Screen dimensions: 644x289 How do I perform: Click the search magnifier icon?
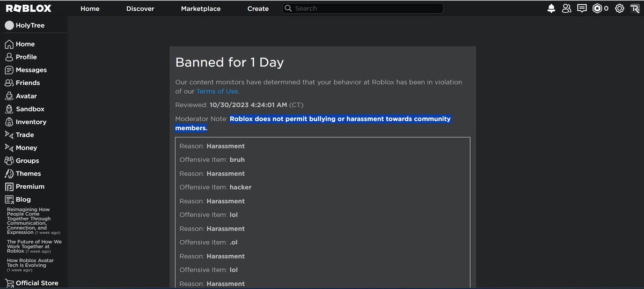click(288, 8)
